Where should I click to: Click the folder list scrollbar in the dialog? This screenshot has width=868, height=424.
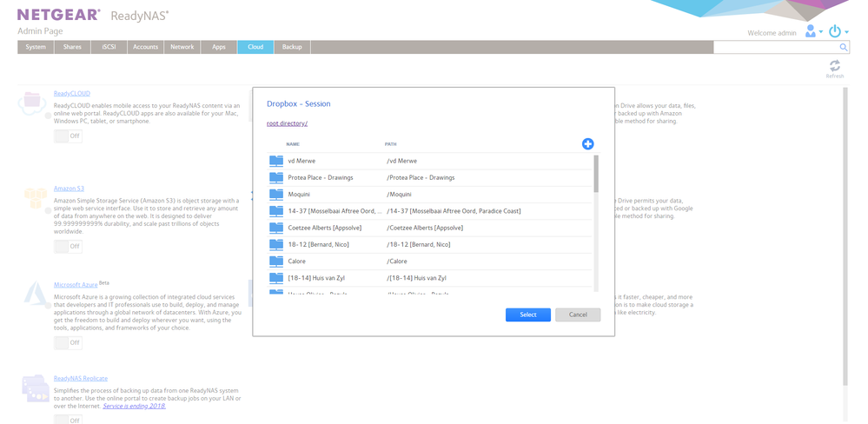point(595,174)
